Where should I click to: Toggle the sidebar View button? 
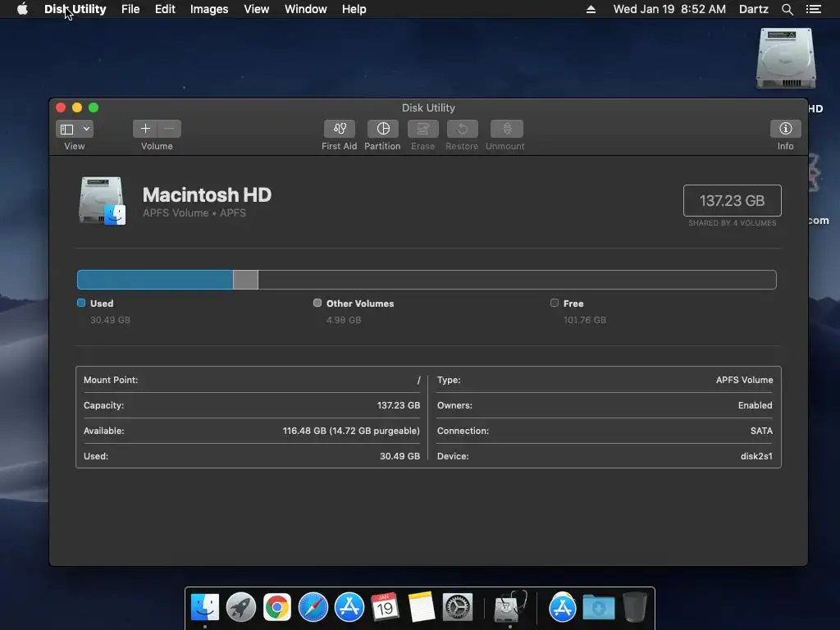(x=67, y=129)
